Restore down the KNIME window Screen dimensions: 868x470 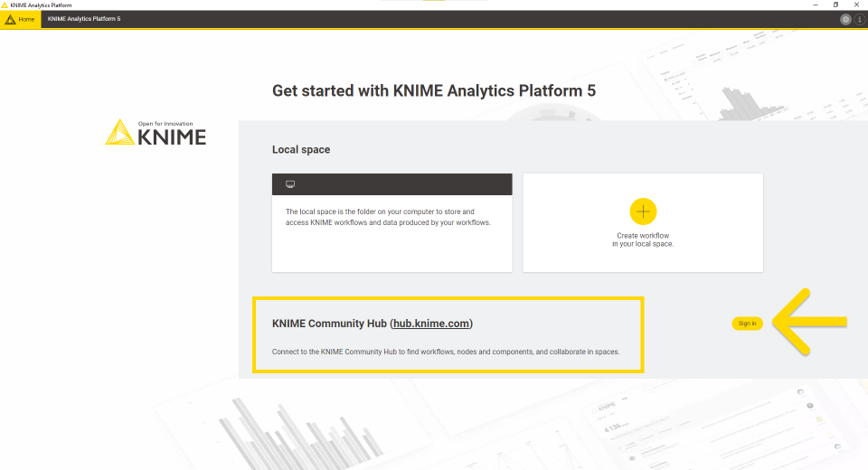point(835,5)
